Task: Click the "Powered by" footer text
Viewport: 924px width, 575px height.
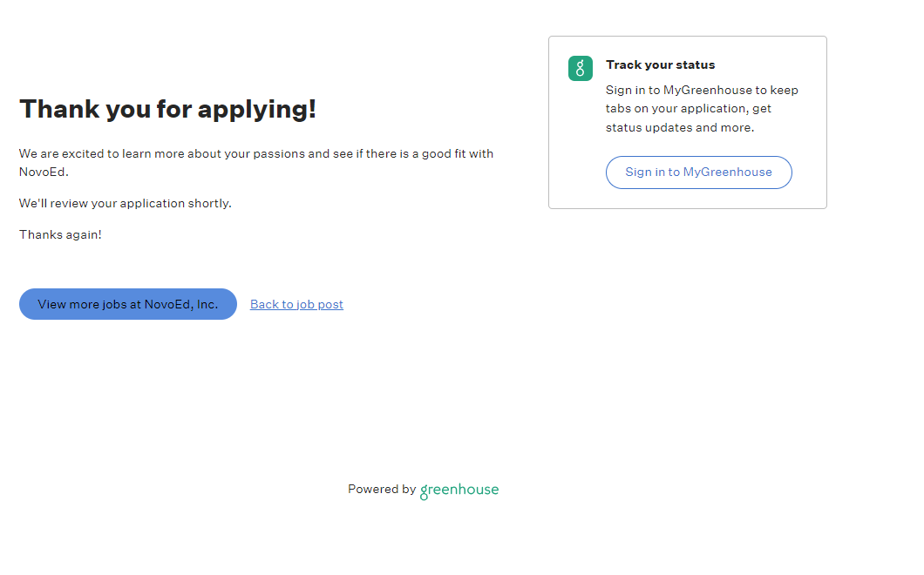Action: (382, 490)
